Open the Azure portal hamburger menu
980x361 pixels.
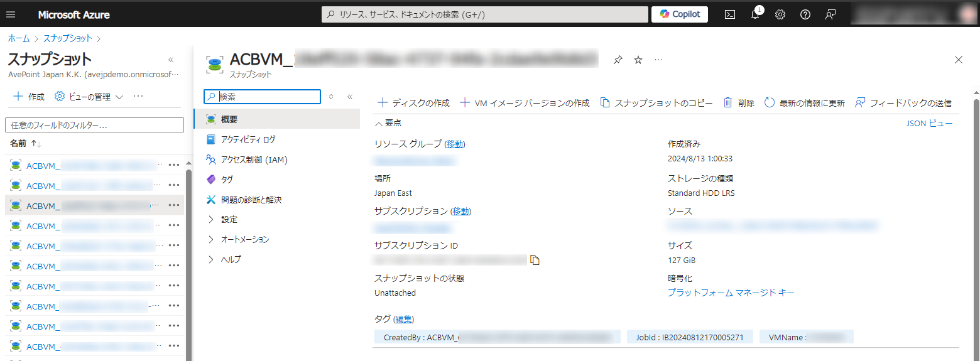11,14
